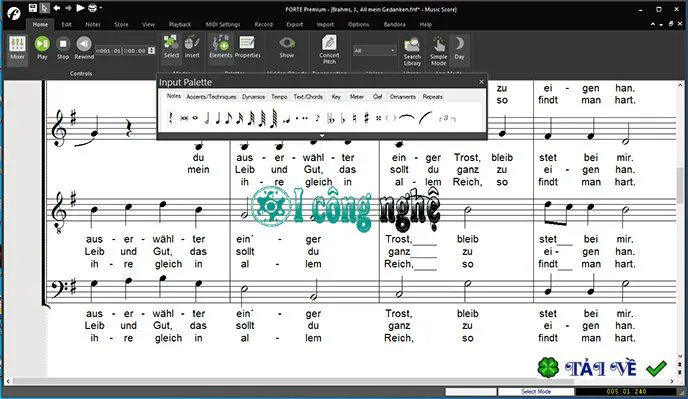This screenshot has height=399, width=688.
Task: Open the All voices dropdown
Action: (x=374, y=50)
